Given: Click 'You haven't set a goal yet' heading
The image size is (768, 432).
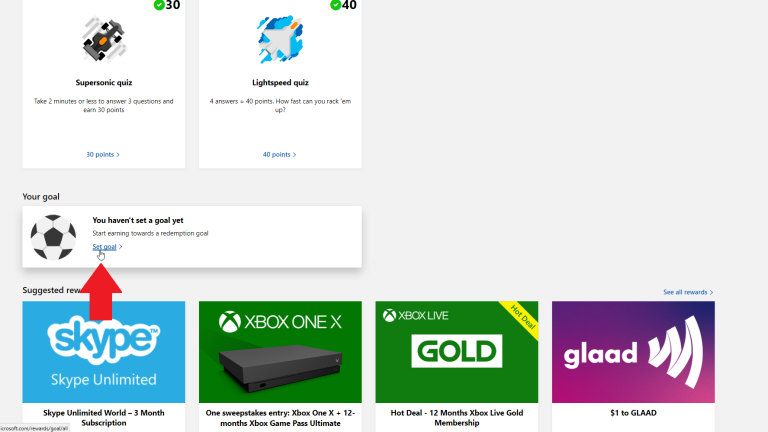Looking at the screenshot, I should click(x=138, y=220).
